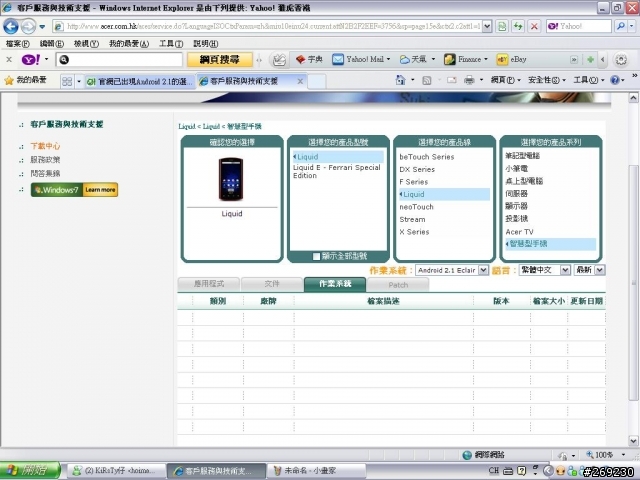Image resolution: width=640 pixels, height=480 pixels.
Task: Click the Help question mark icon
Action: (x=615, y=80)
